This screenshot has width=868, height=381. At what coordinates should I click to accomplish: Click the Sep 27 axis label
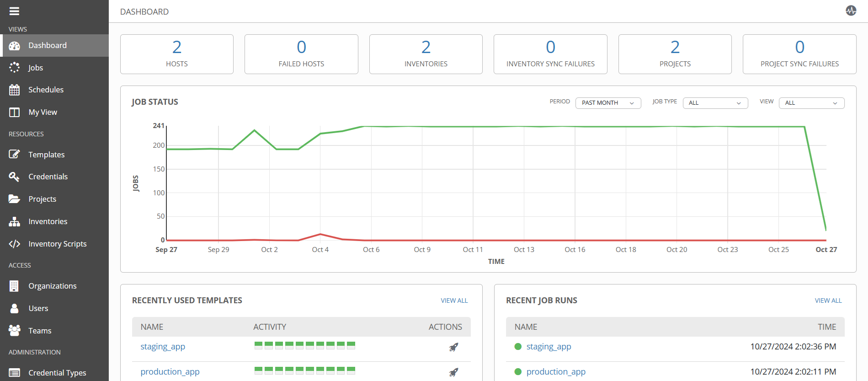coord(166,250)
